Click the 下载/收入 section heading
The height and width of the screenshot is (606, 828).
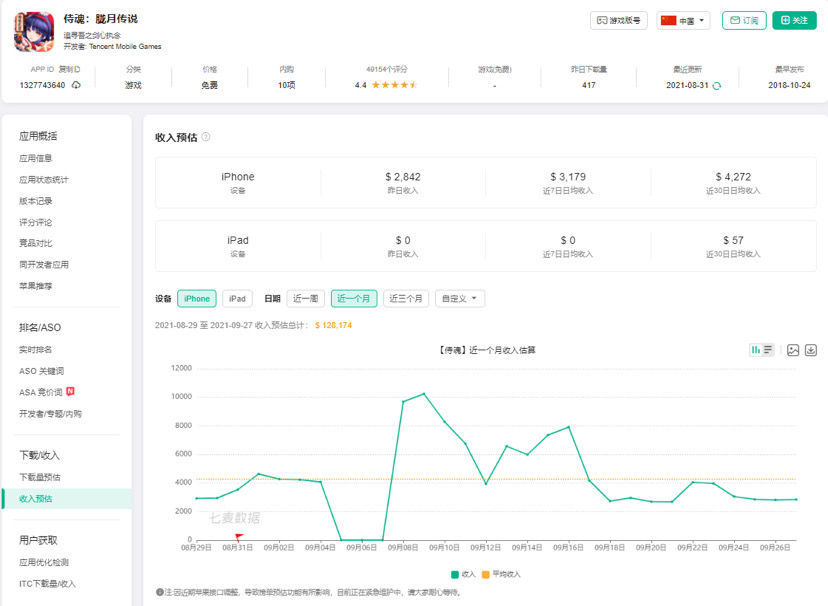(x=40, y=455)
